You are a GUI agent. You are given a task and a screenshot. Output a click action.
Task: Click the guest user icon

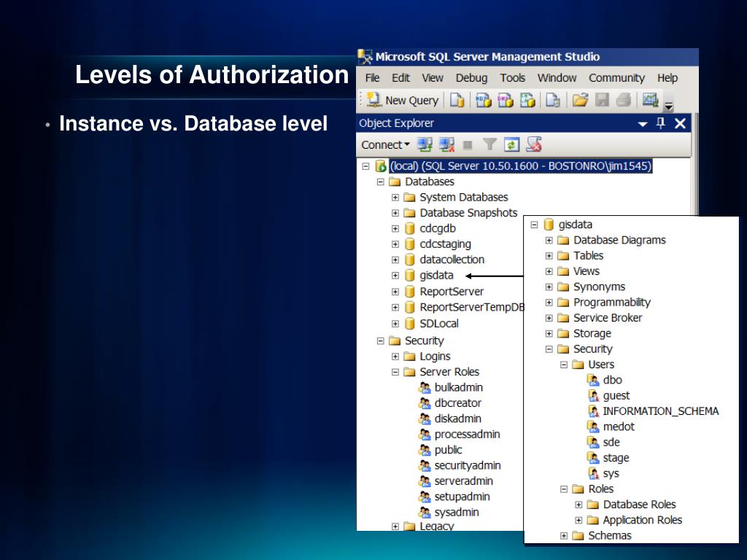[593, 396]
